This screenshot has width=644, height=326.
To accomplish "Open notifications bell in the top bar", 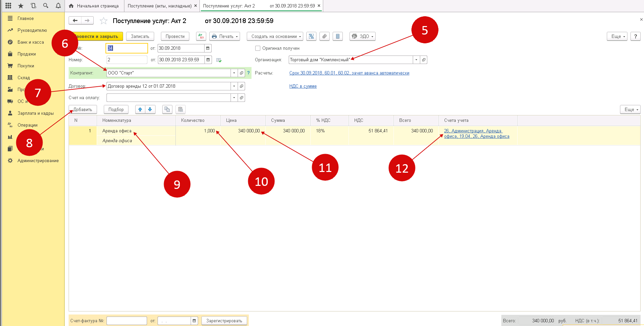I will [x=58, y=6].
